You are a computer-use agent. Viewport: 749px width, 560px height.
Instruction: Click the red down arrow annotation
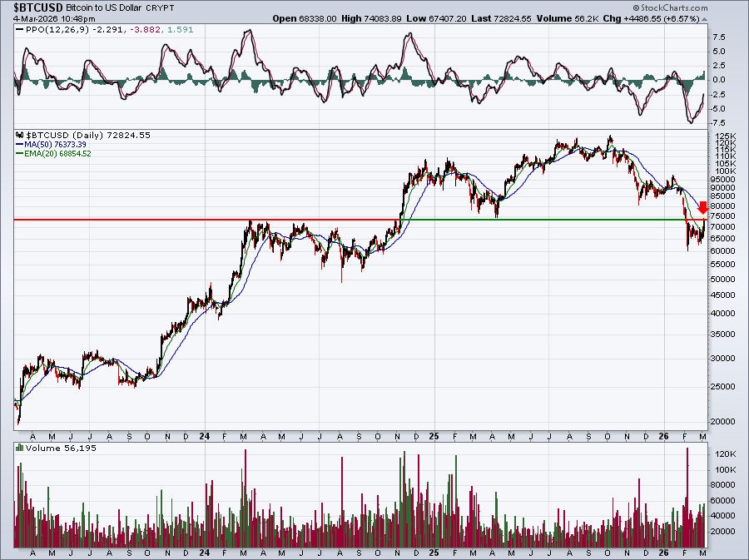702,208
